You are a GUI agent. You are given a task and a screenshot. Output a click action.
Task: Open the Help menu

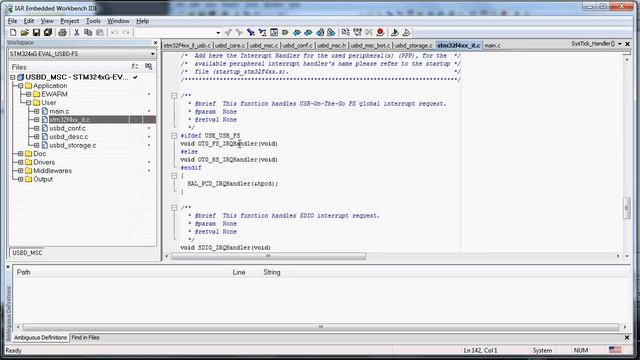click(x=142, y=21)
